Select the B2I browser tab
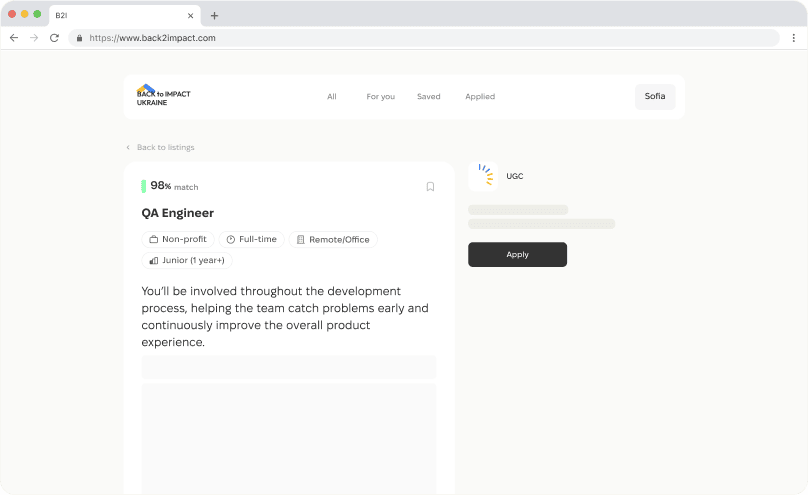The height and width of the screenshot is (495, 808). click(124, 15)
